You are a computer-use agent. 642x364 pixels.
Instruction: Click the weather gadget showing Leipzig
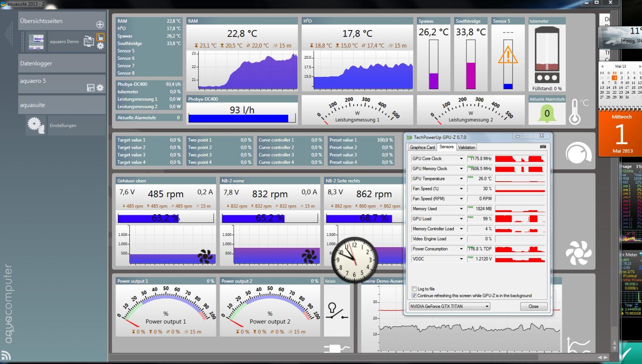pyautogui.click(x=620, y=36)
